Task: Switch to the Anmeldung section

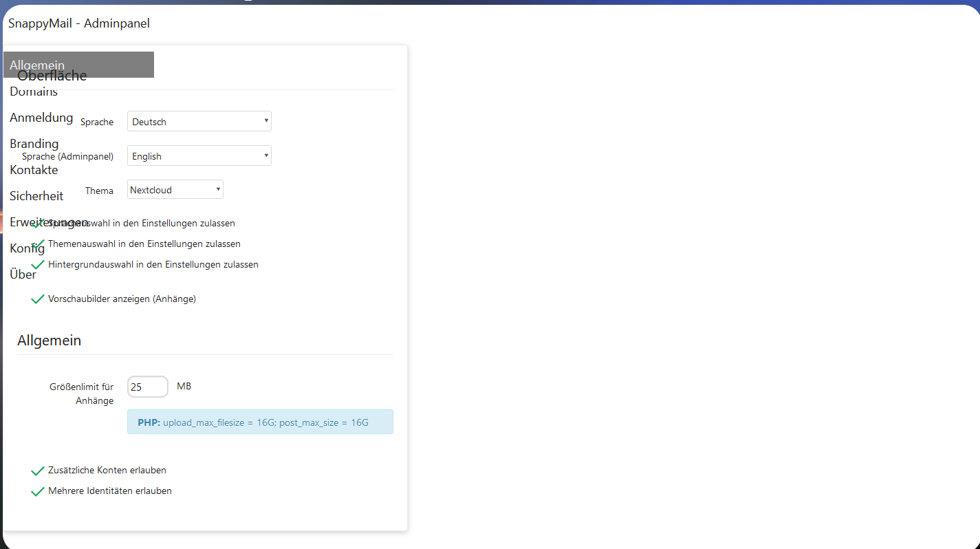Action: 41,117
